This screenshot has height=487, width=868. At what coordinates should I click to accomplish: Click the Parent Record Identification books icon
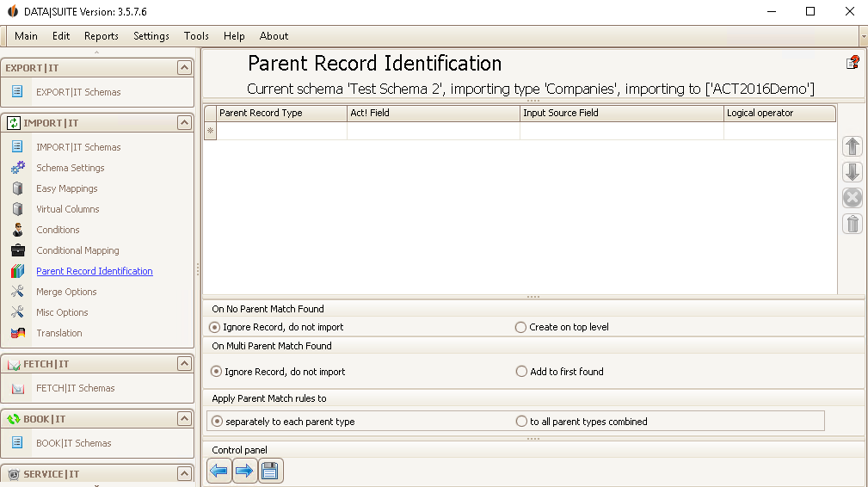[x=18, y=271]
